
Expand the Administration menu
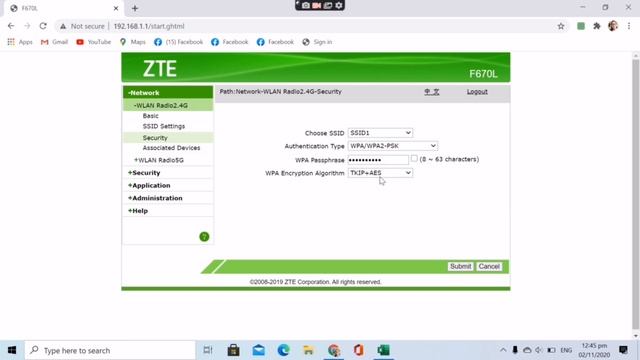click(155, 198)
